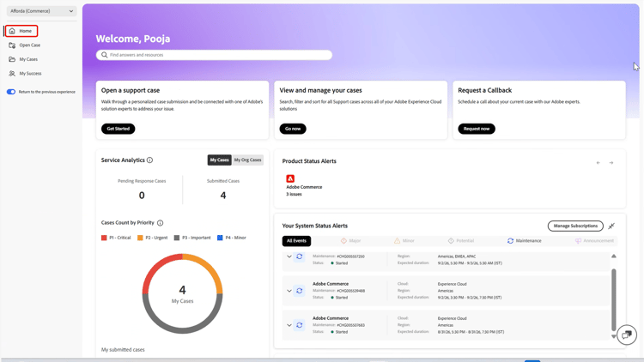Filter alerts by Announcement tab

(594, 241)
